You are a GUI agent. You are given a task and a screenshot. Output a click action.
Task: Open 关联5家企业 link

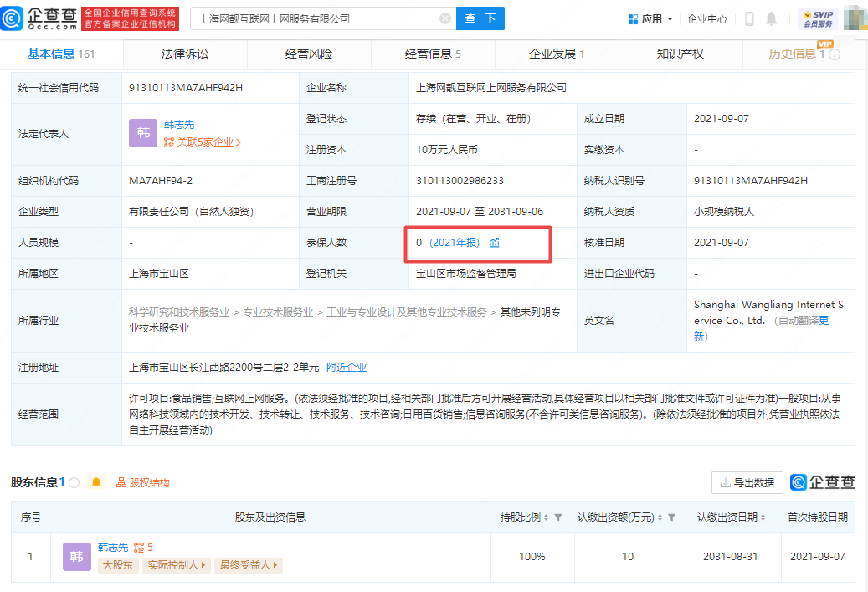click(203, 142)
